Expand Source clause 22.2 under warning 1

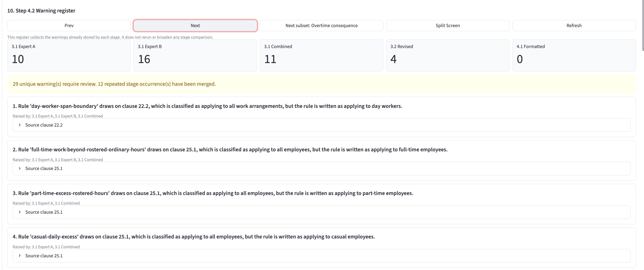point(321,125)
